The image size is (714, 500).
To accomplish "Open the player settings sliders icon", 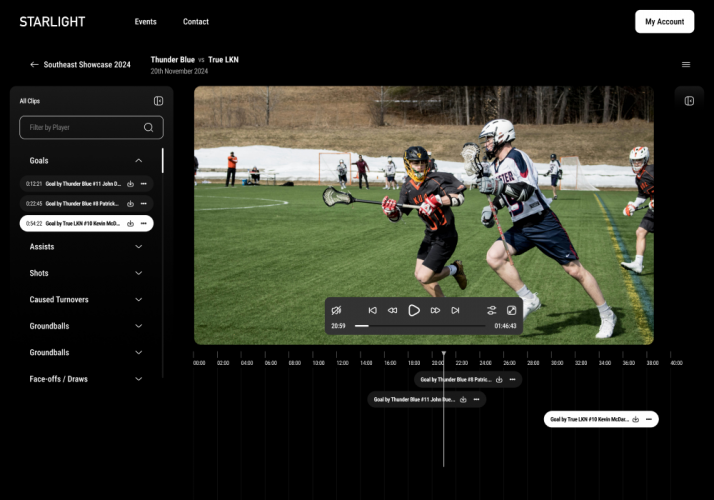I will tap(491, 310).
